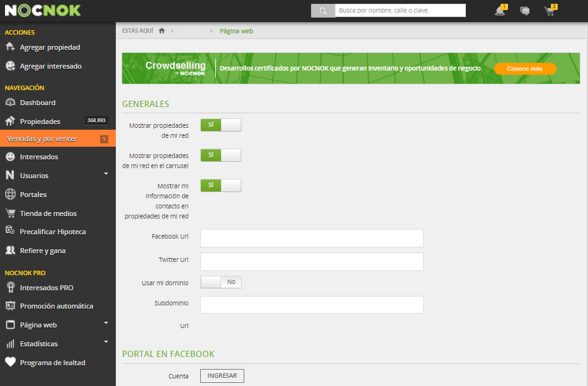
Task: Click the Refiere y gana people icon
Action: (10, 250)
